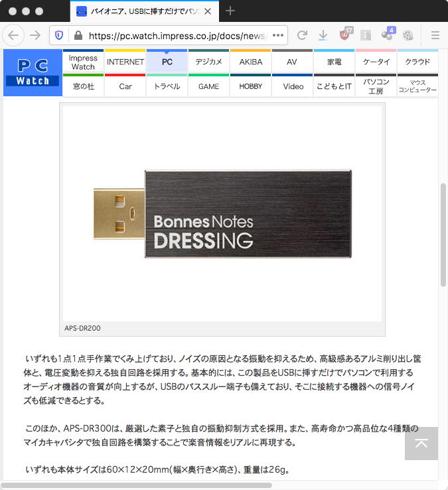Open the AKIBA section
This screenshot has width=448, height=490.
tap(251, 62)
